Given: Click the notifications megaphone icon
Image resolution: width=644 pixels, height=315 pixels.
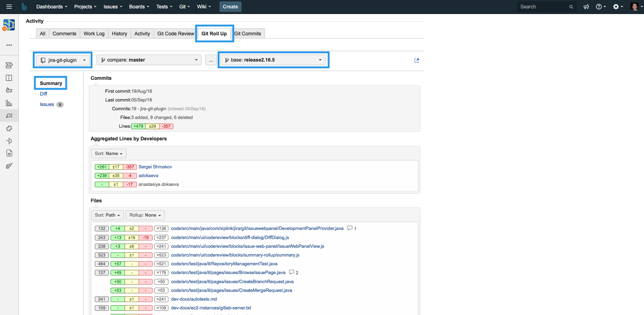Looking at the screenshot, I should (x=586, y=7).
